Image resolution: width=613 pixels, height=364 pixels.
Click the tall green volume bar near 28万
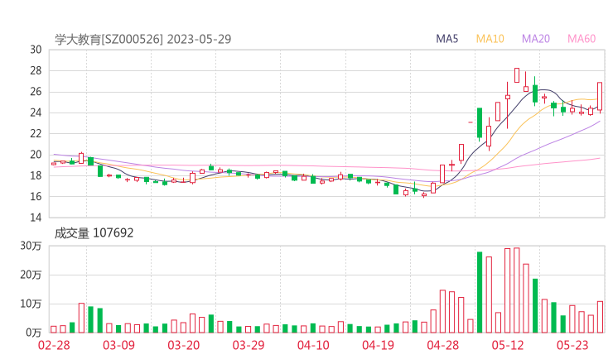tap(480, 293)
